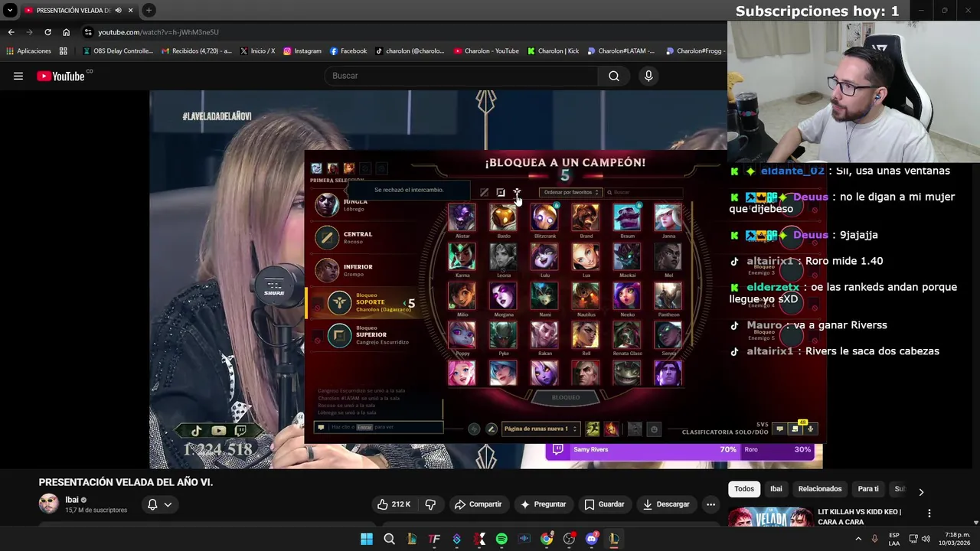Reload the YouTube page
This screenshot has width=980, height=551.
point(47,32)
